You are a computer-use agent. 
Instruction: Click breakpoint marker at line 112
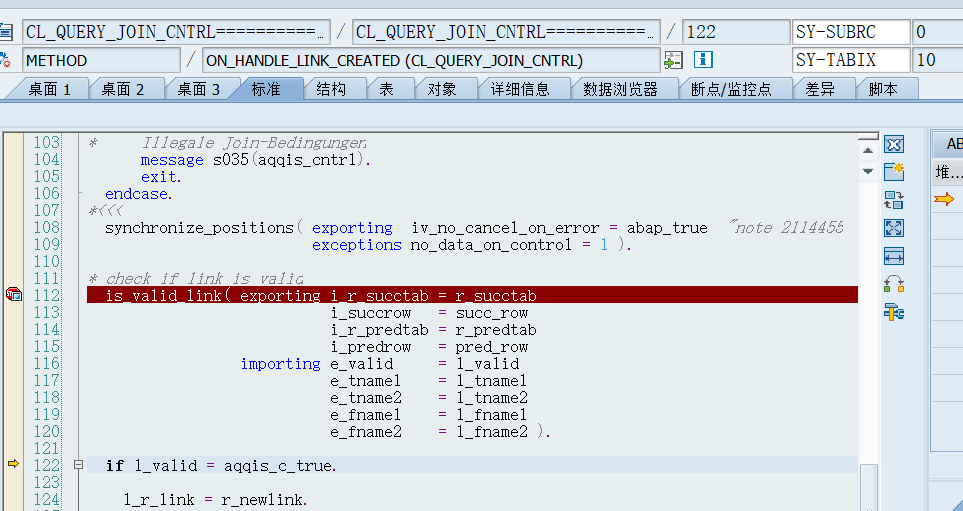(x=14, y=295)
